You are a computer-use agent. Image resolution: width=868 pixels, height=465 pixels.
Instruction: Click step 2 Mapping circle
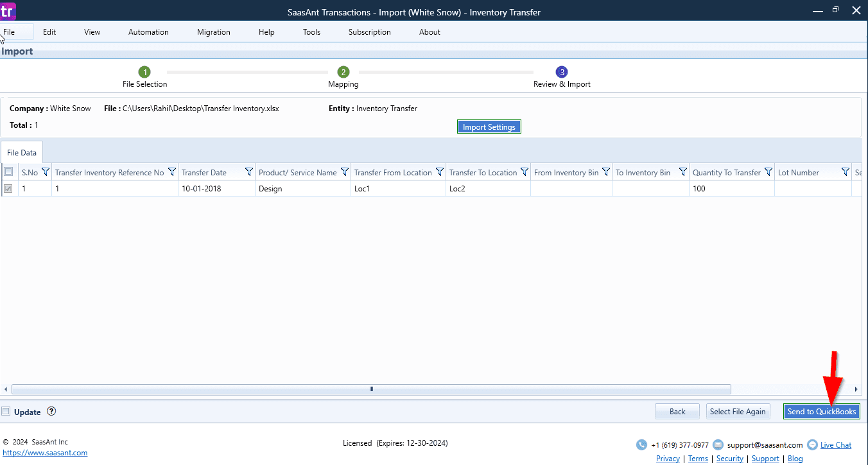click(343, 72)
